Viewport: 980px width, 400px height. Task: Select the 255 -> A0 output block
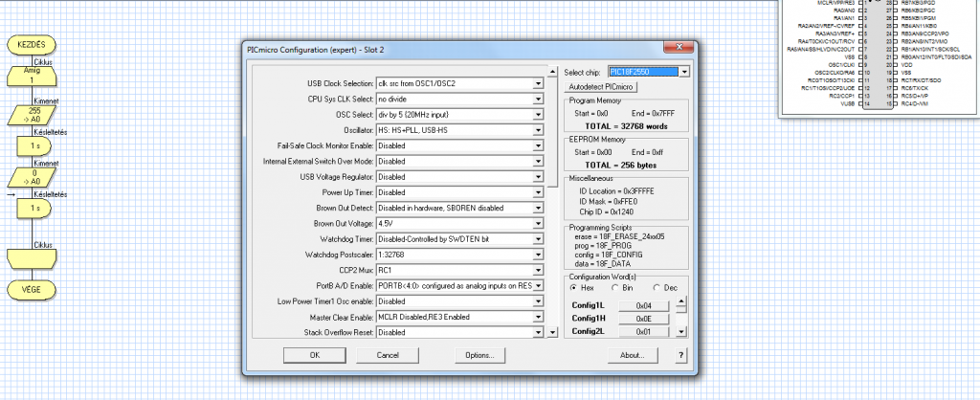[x=32, y=115]
